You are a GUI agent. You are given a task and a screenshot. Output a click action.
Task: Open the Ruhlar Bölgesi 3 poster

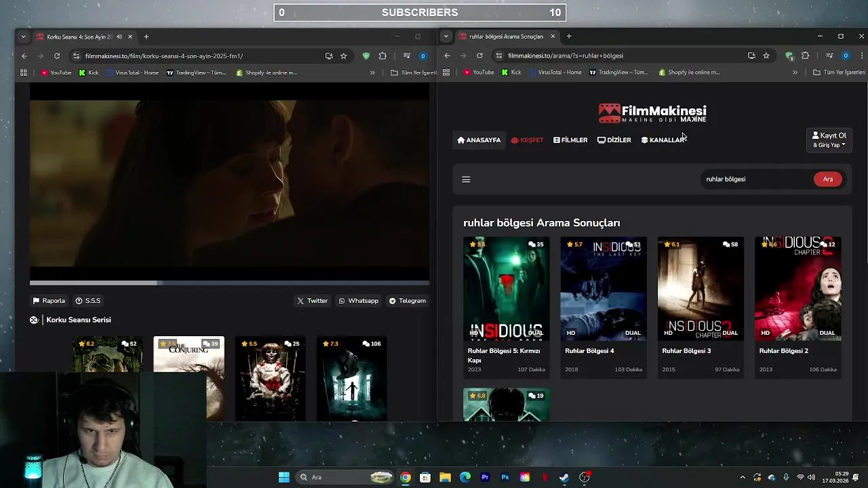coord(701,289)
